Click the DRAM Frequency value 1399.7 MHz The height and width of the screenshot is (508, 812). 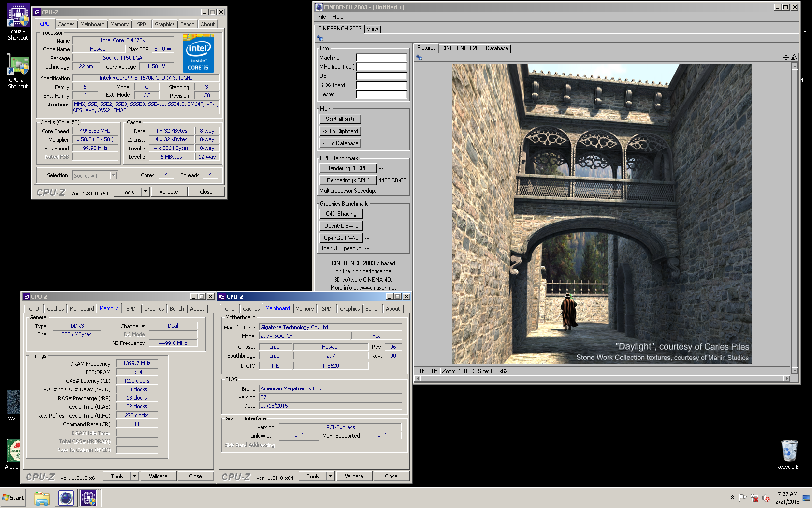click(x=137, y=363)
